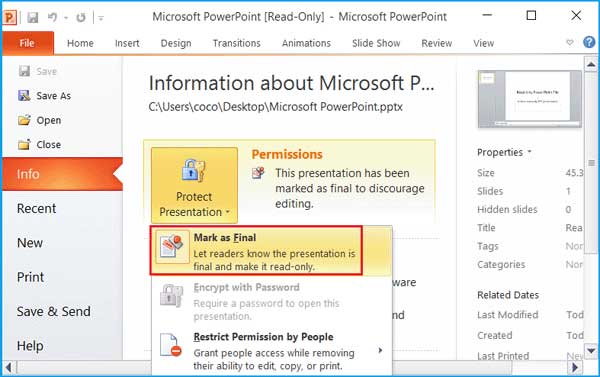Image resolution: width=600 pixels, height=377 pixels.
Task: Click the Mark as Final ribbon icon
Action: tap(172, 247)
